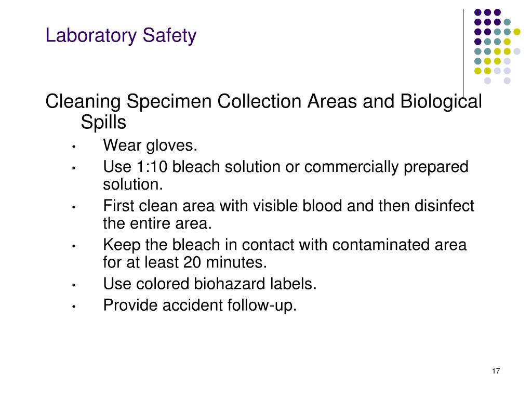Click the Laboratory Safety slide title
Image resolution: width=532 pixels, height=399 pixels.
121,35
